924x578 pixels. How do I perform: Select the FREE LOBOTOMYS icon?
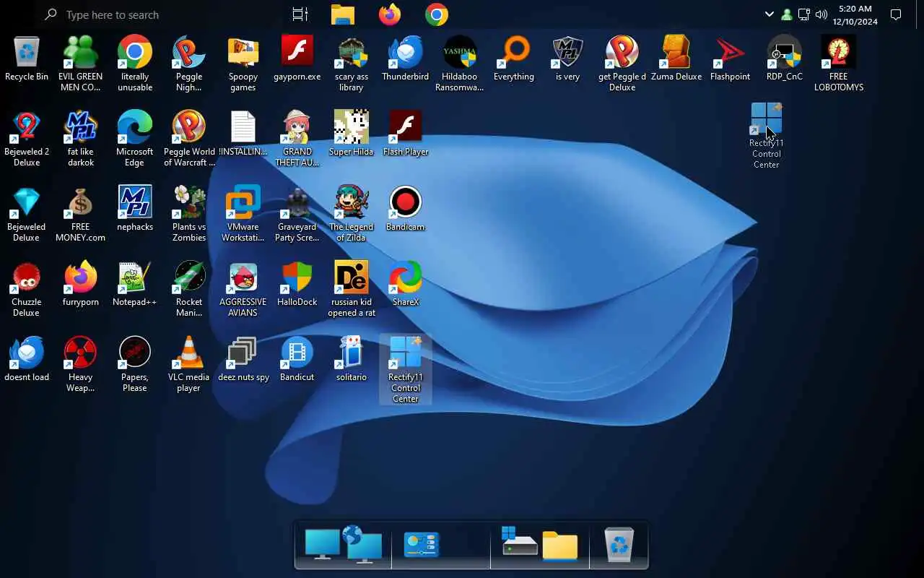(x=839, y=64)
